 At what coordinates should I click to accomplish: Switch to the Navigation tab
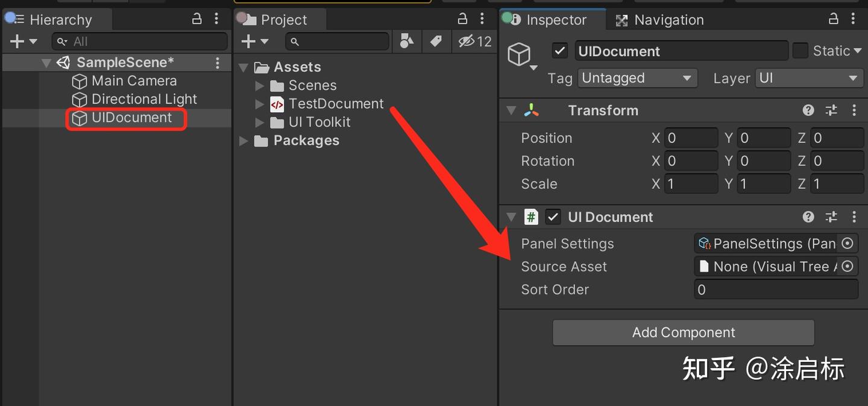click(x=668, y=19)
